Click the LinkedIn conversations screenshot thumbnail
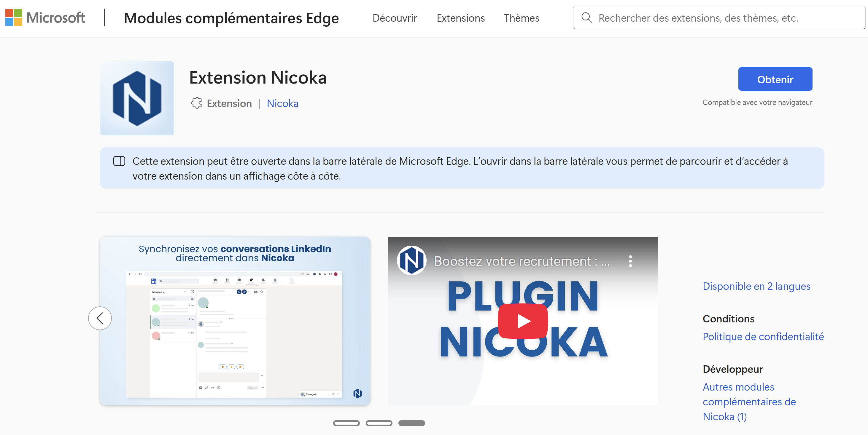 click(x=235, y=321)
